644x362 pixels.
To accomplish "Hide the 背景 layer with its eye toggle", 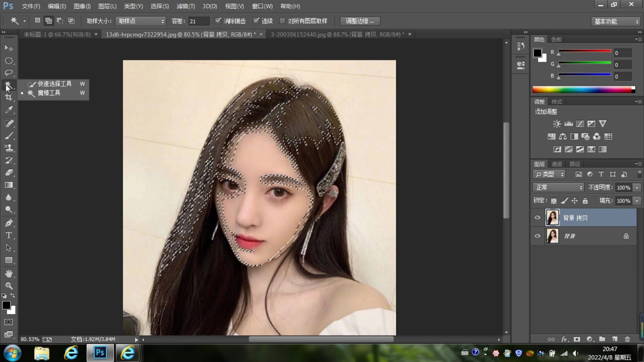I will [537, 236].
